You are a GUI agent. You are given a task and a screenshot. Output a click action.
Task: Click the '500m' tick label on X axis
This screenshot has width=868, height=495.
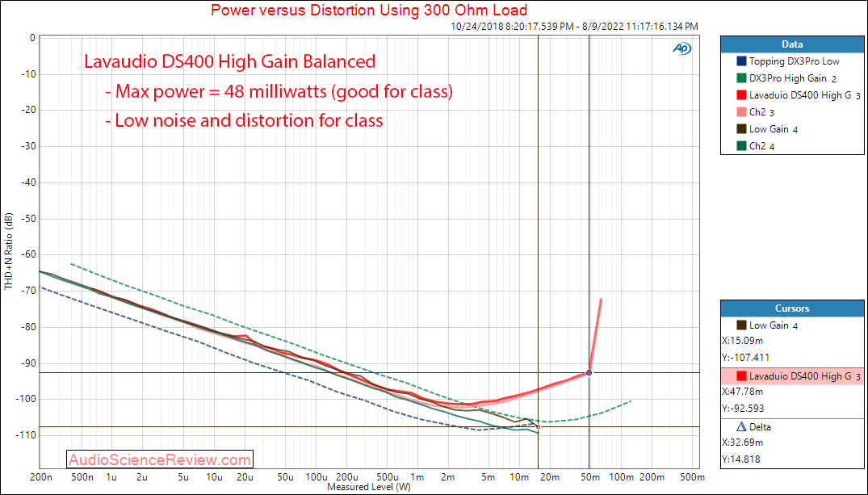692,476
